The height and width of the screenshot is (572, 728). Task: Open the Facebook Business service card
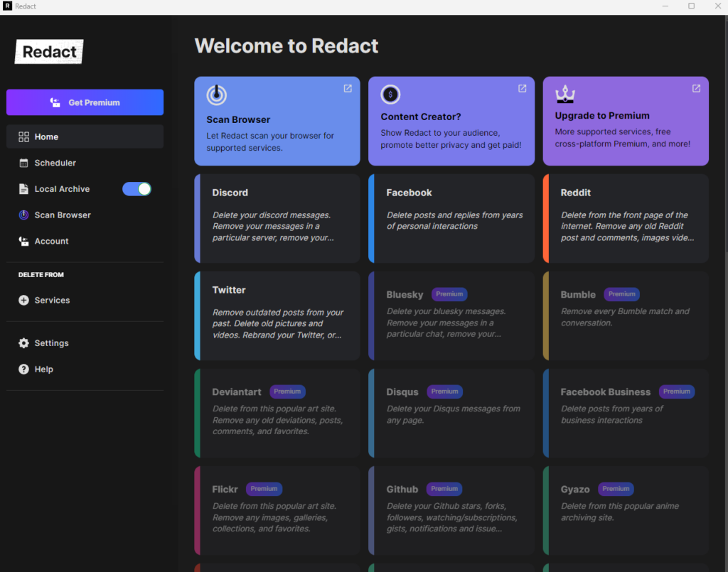click(x=626, y=414)
